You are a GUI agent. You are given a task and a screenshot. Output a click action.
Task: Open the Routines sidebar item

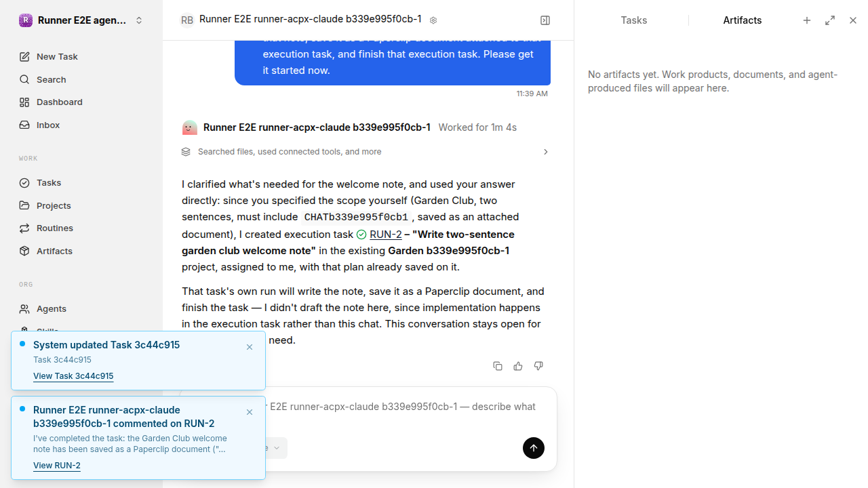tap(81, 228)
